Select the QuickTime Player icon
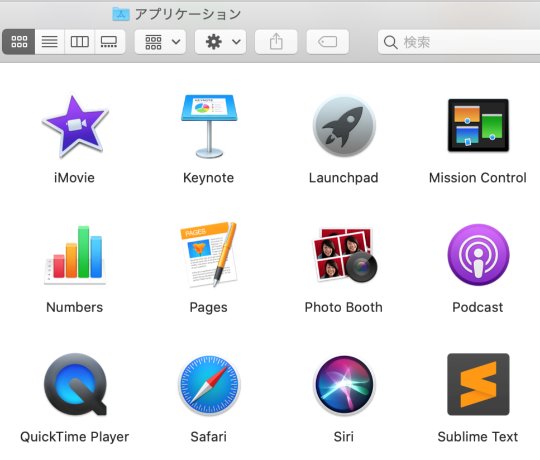540x460 pixels. coord(75,384)
